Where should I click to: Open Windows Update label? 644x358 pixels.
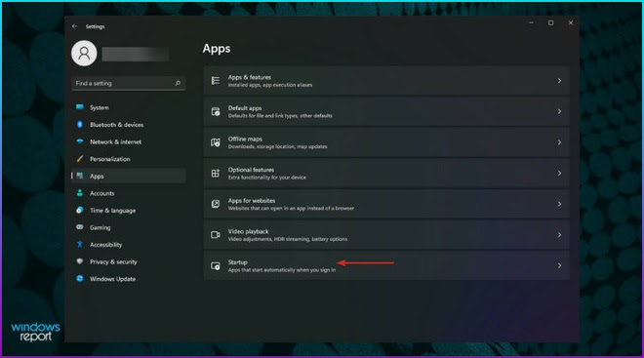[112, 279]
